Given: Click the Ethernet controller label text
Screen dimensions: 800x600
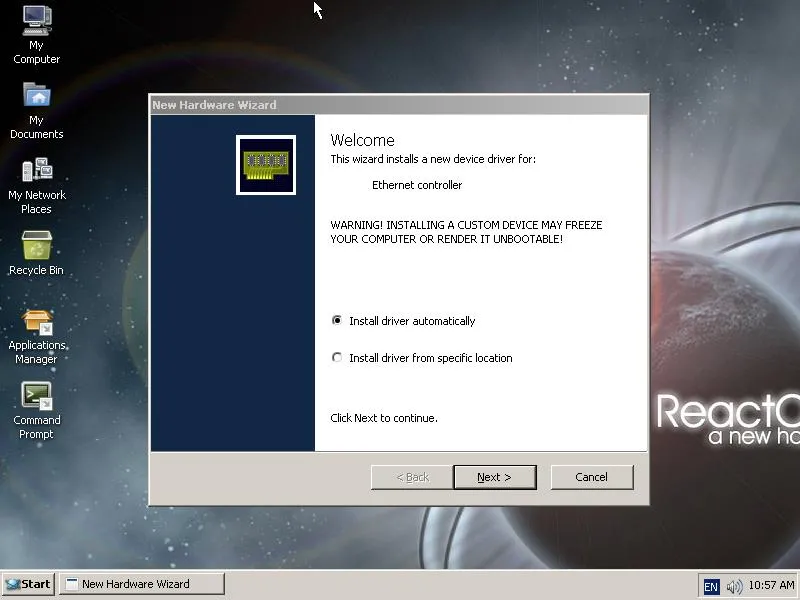Looking at the screenshot, I should pyautogui.click(x=416, y=185).
